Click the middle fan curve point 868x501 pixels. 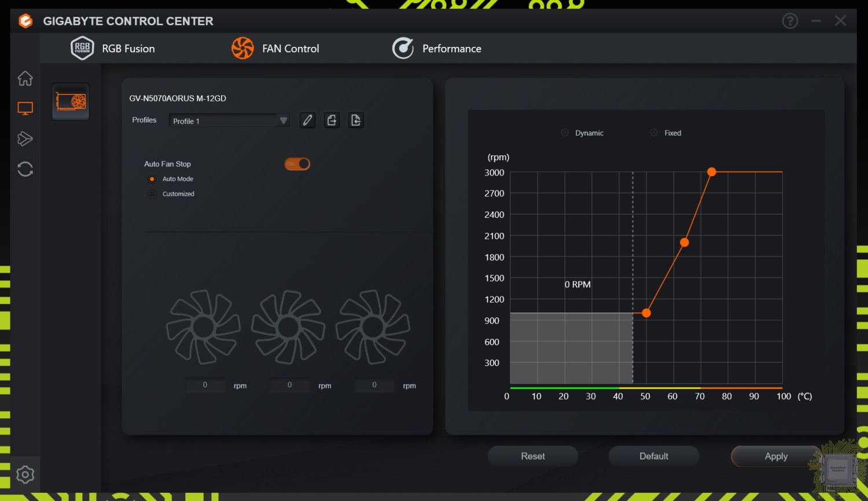click(x=685, y=243)
